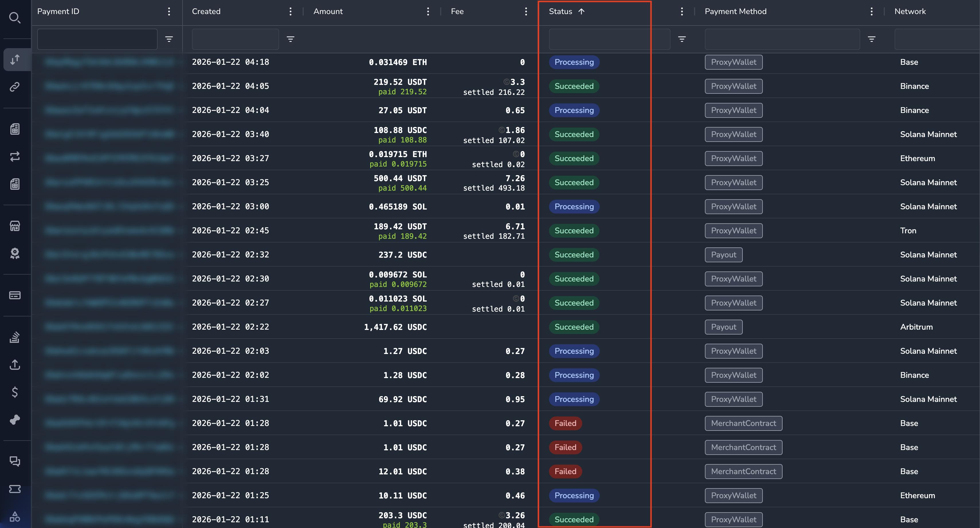The width and height of the screenshot is (980, 528).
Task: Focus the Payment ID filter input
Action: (97, 39)
